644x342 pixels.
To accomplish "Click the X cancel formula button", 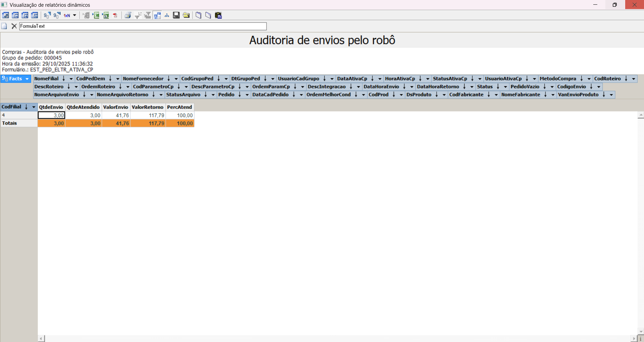I will coord(14,26).
